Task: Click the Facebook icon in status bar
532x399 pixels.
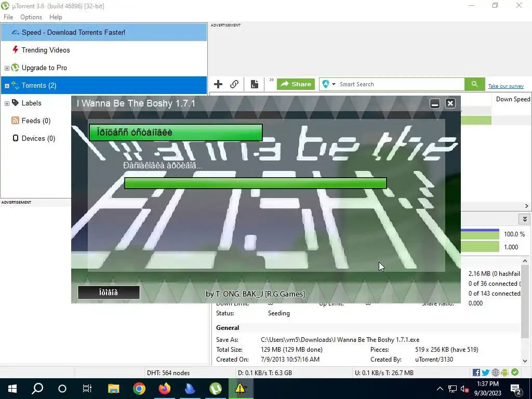Action: (x=476, y=373)
